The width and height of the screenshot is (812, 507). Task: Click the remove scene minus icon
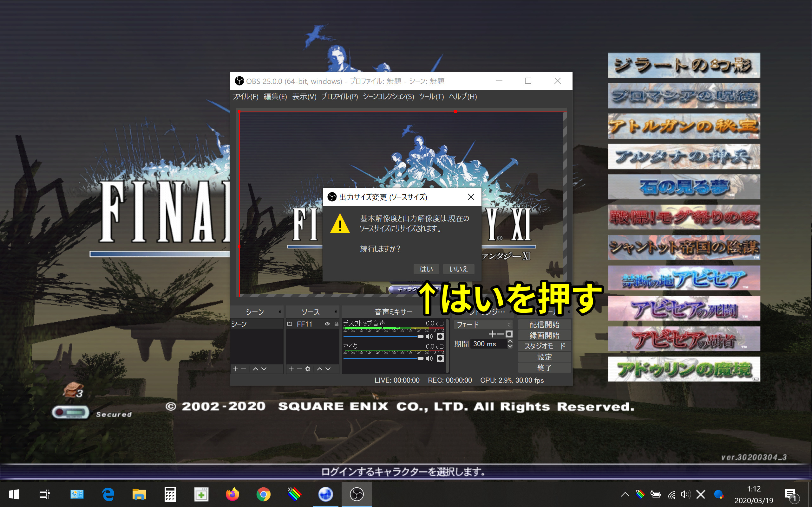click(x=244, y=369)
